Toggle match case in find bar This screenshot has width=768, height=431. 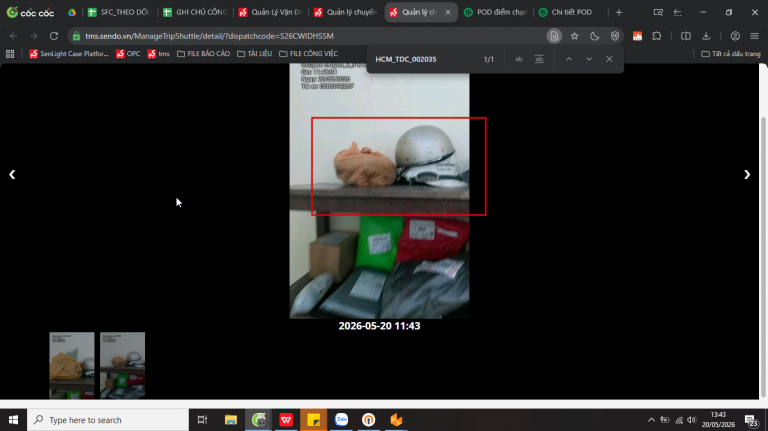(519, 59)
